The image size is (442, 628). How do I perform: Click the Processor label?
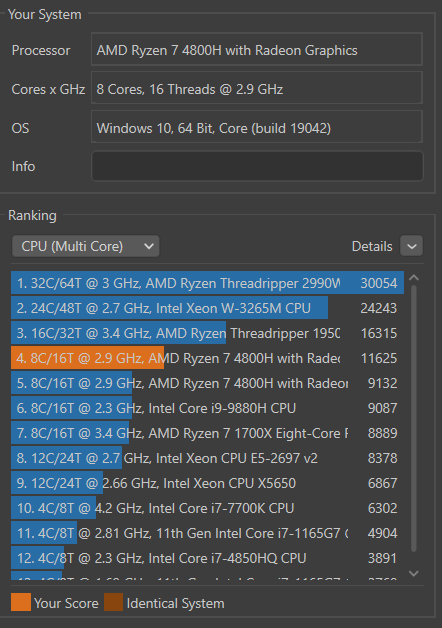pos(41,50)
